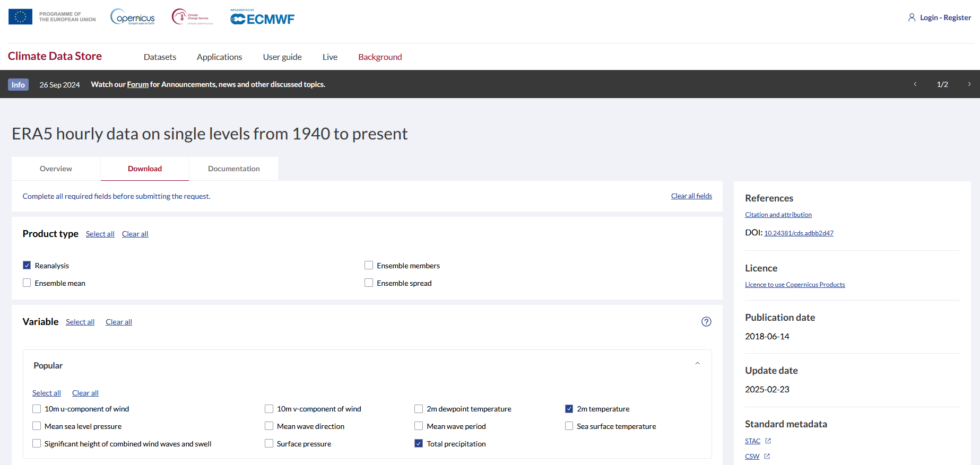Go to next announcement arrow
The image size is (980, 465).
[x=969, y=84]
